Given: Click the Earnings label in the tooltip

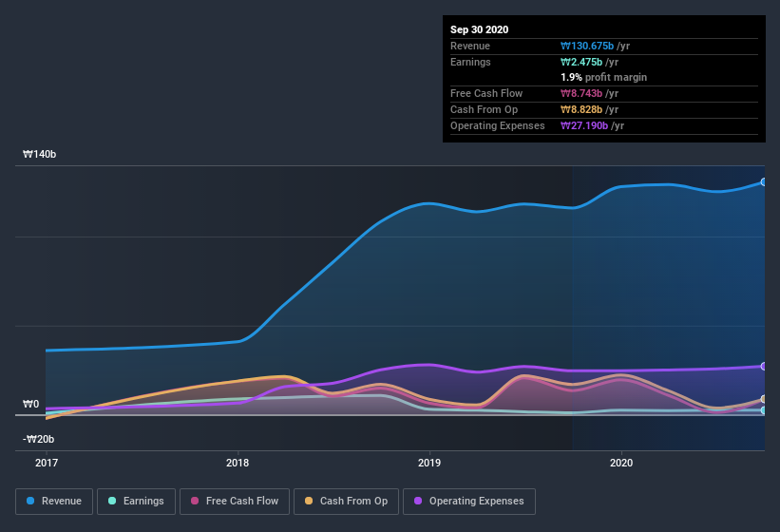Looking at the screenshot, I should pos(470,62).
